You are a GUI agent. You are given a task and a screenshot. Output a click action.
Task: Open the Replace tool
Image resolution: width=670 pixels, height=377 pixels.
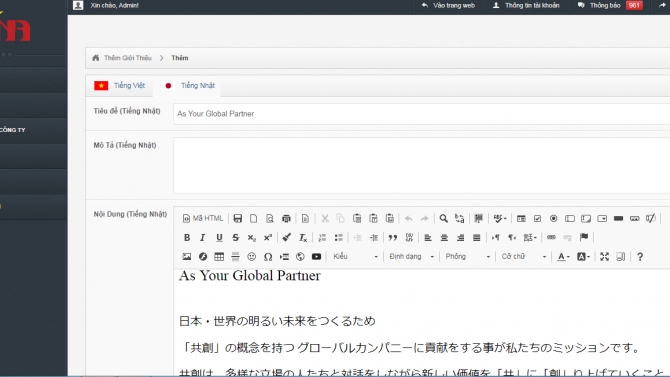tap(460, 218)
